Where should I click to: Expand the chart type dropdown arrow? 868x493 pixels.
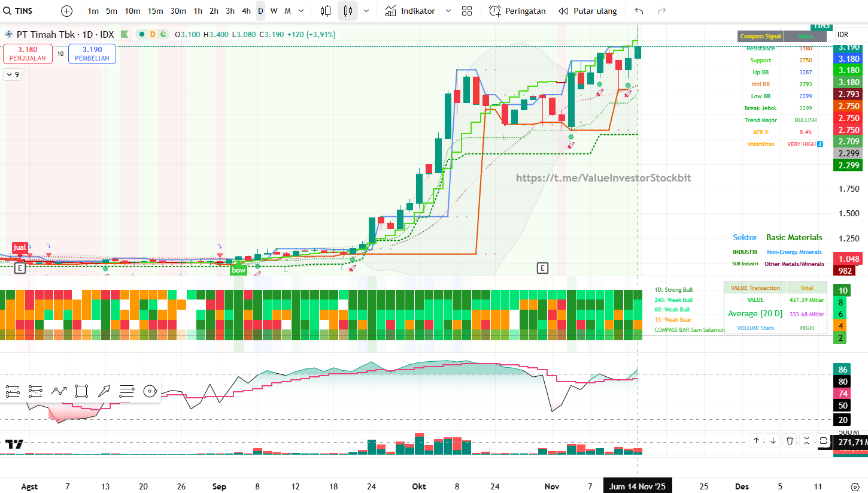click(366, 11)
